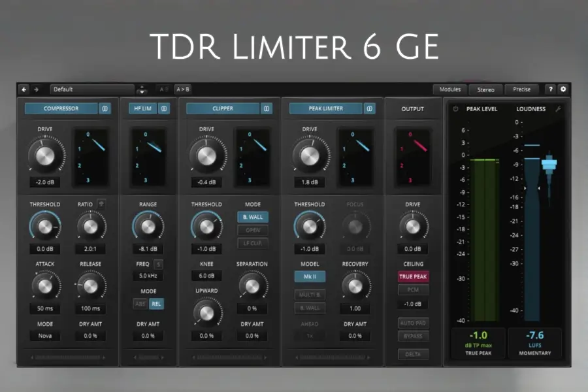Select Mk II peak limiter model
This screenshot has width=588, height=392.
(x=310, y=276)
